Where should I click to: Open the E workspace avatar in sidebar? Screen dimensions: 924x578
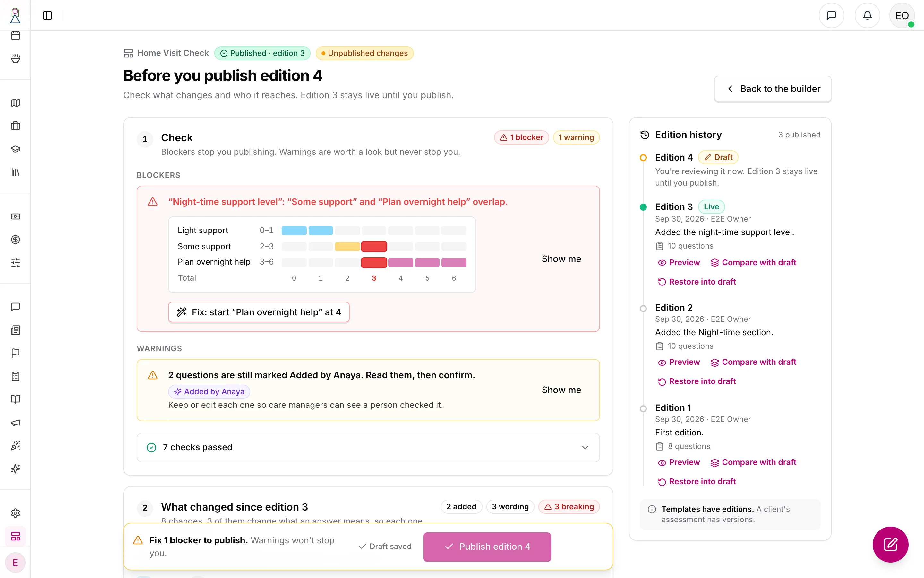pyautogui.click(x=15, y=563)
